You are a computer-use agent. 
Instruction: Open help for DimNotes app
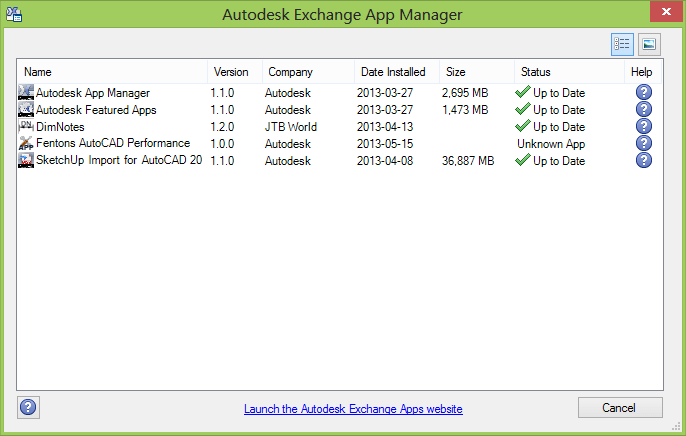(644, 126)
